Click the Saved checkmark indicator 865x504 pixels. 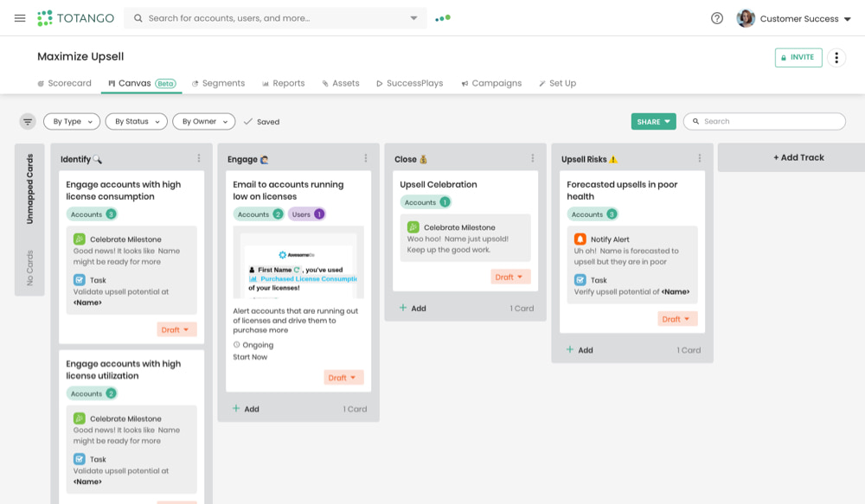261,121
